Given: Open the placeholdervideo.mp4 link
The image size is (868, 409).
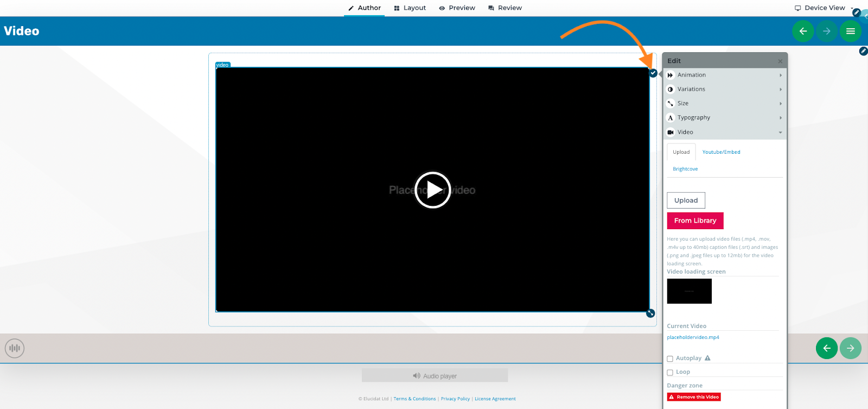Looking at the screenshot, I should (x=693, y=337).
